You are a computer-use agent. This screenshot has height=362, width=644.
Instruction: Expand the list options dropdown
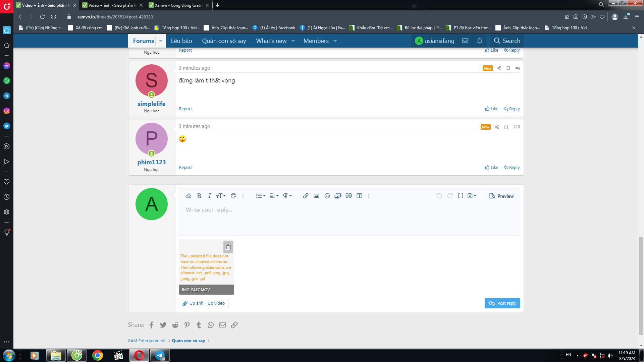click(x=261, y=196)
